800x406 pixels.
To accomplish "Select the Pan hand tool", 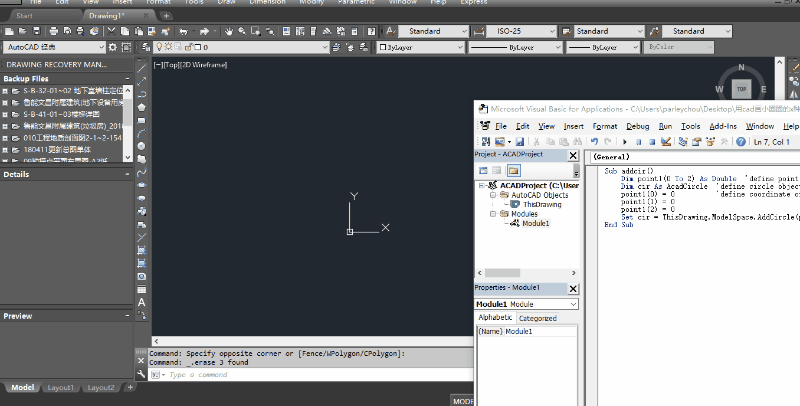I will tap(229, 32).
